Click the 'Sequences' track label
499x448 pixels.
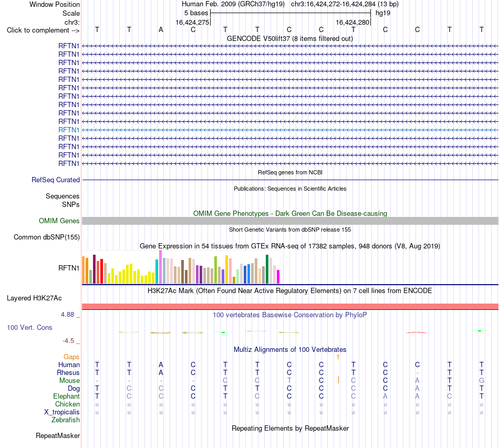pos(63,196)
